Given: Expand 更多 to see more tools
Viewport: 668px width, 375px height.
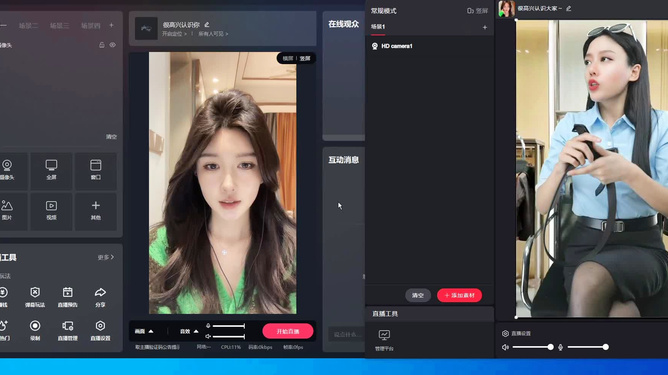Looking at the screenshot, I should pyautogui.click(x=106, y=257).
